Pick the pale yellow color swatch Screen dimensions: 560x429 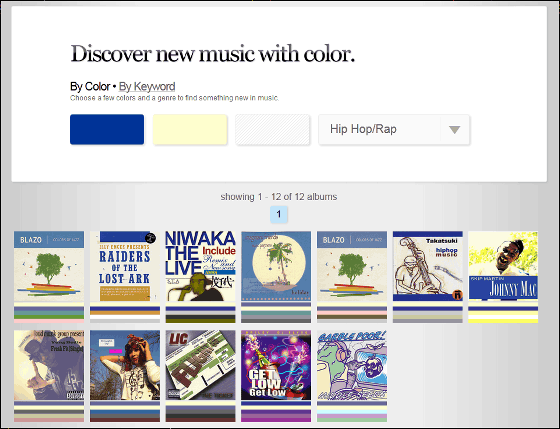190,129
